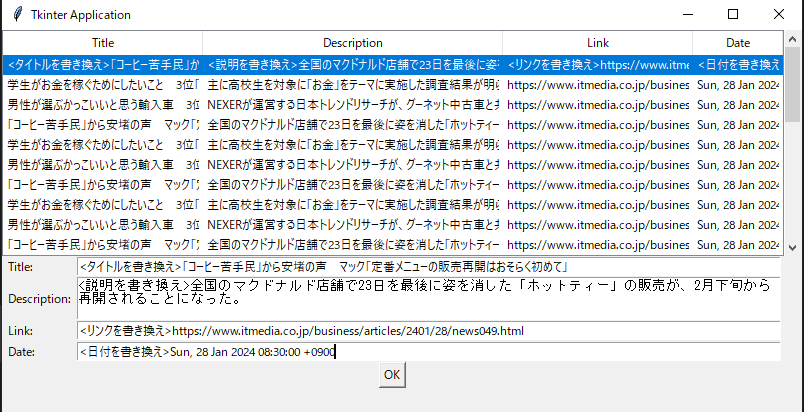Click the Tkinter feather icon in title bar
804x412 pixels.
tap(15, 15)
